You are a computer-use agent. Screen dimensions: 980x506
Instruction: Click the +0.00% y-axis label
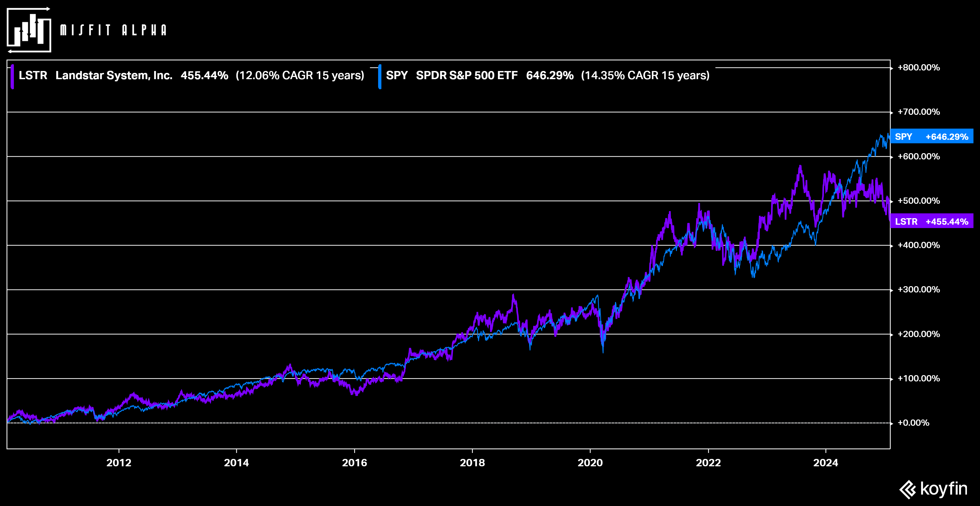913,423
